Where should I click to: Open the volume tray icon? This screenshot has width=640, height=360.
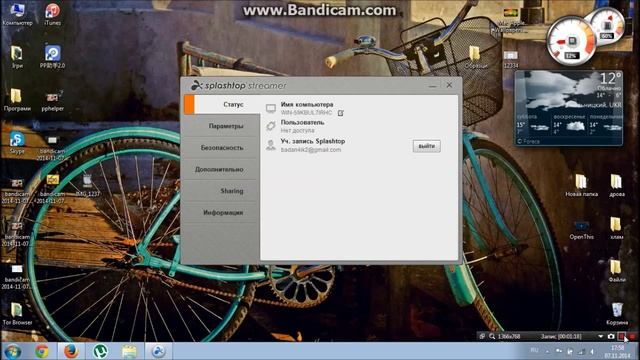592,351
